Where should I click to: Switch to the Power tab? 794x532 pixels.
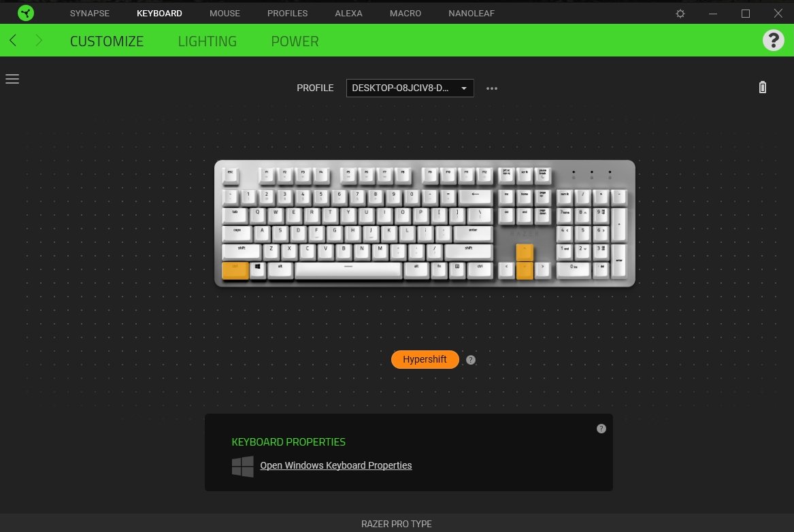pos(295,41)
